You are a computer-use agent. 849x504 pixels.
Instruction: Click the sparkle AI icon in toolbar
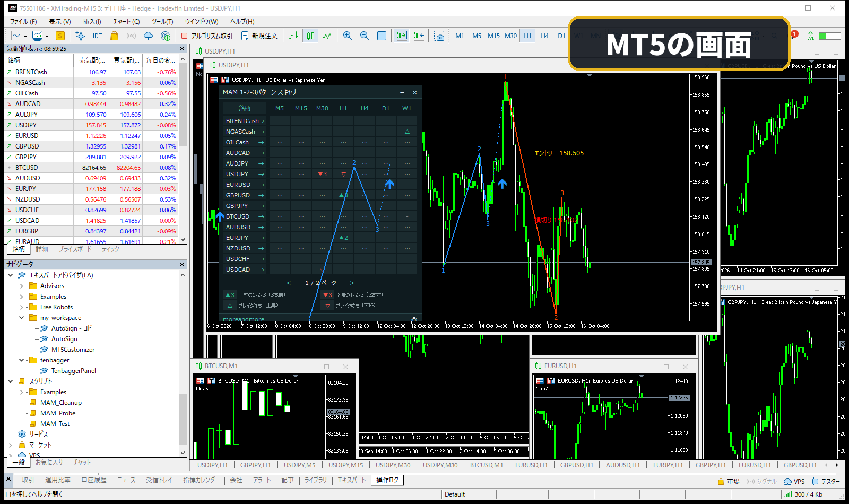click(80, 36)
